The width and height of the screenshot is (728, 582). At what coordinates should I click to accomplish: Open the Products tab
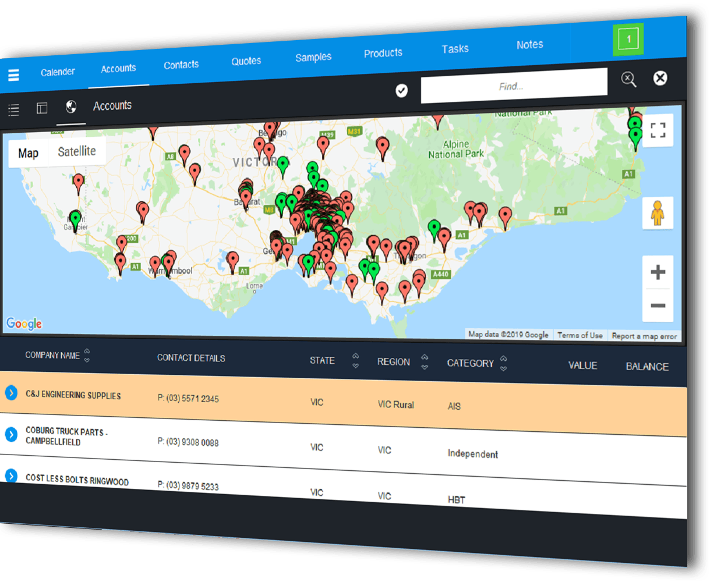pyautogui.click(x=383, y=53)
